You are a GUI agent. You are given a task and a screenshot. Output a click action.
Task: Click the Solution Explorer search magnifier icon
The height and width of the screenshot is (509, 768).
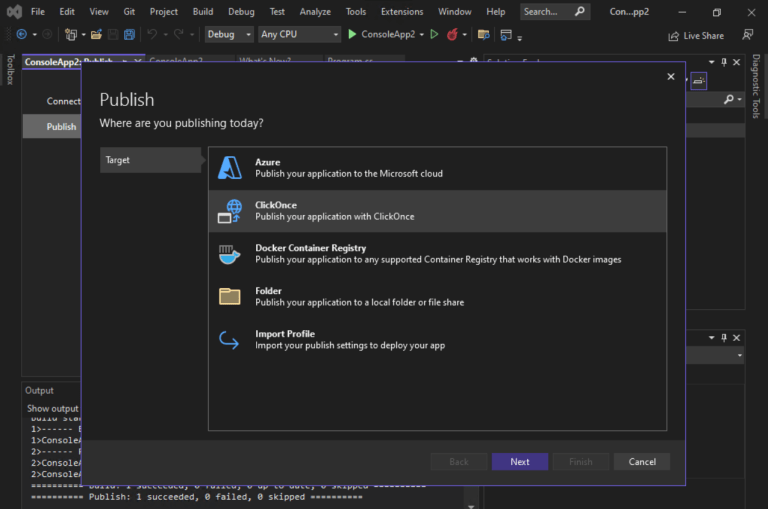point(729,99)
